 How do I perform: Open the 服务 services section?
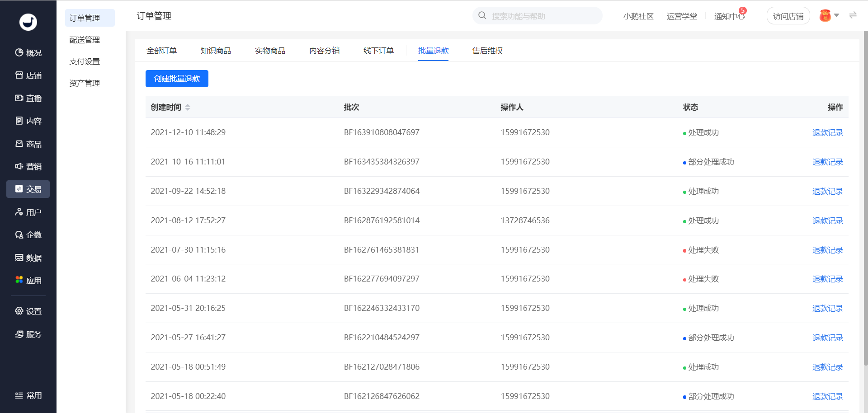tap(28, 334)
